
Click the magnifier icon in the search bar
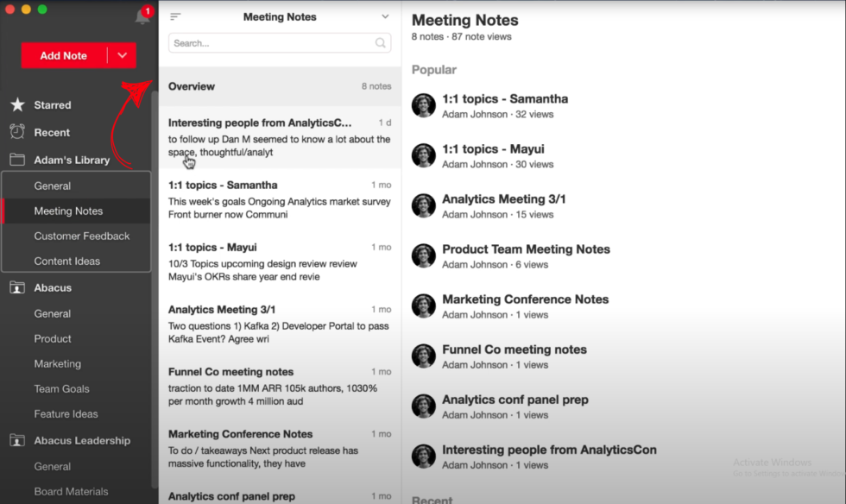click(380, 41)
